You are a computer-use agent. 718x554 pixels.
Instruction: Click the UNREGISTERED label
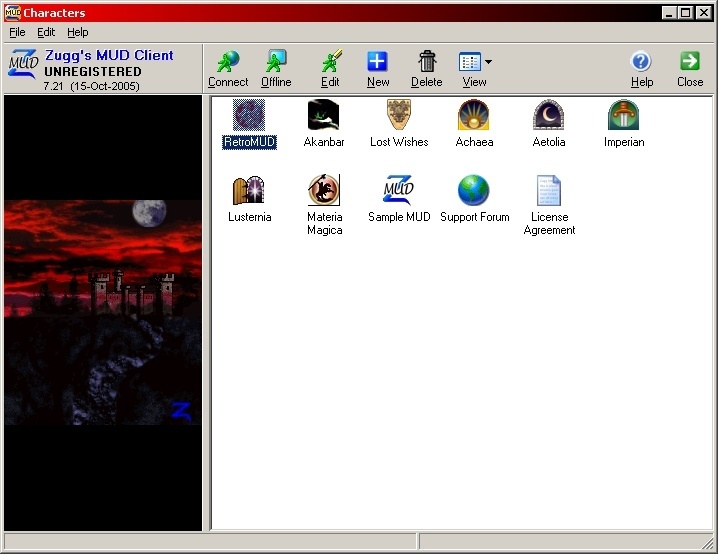pyautogui.click(x=93, y=72)
